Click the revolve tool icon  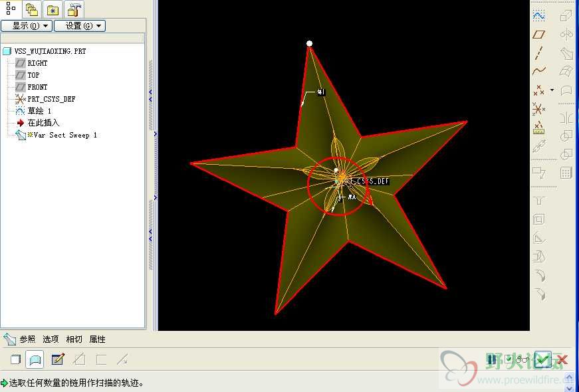point(566,35)
